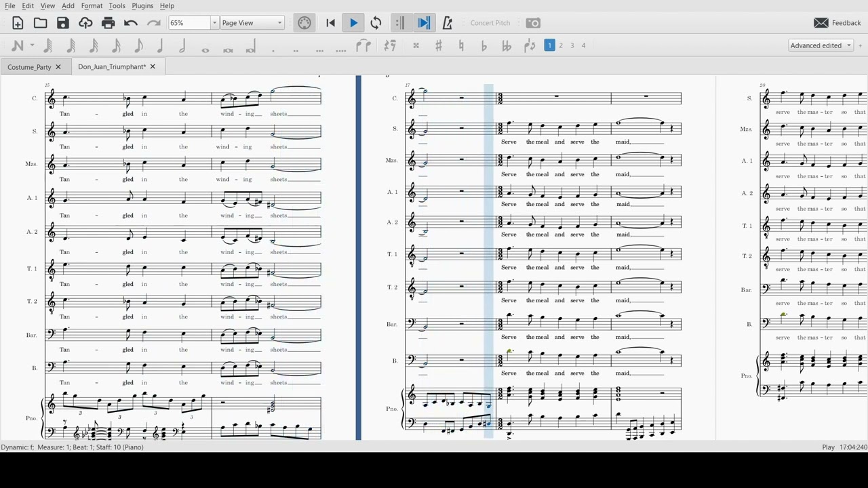The height and width of the screenshot is (488, 868).
Task: Toggle the Concert Pitch button
Action: point(490,23)
